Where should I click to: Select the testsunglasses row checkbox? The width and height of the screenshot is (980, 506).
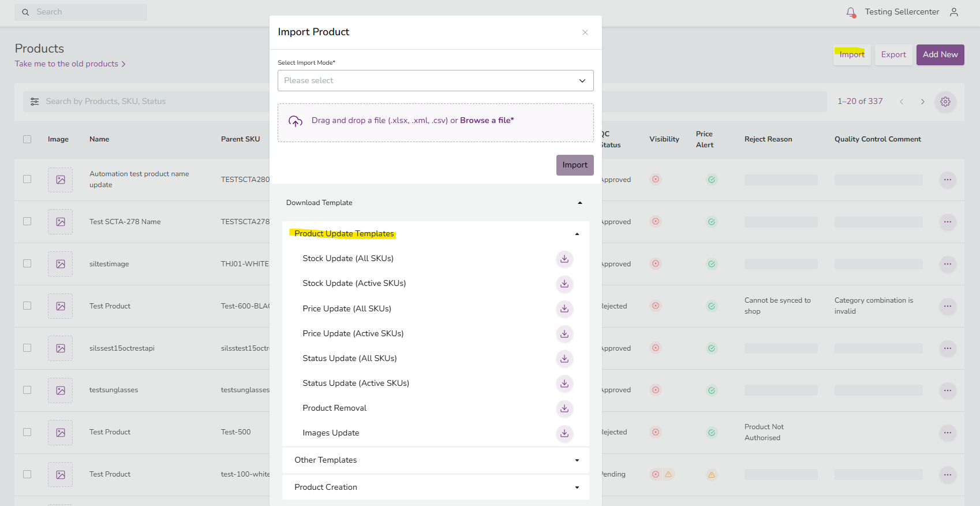(27, 390)
